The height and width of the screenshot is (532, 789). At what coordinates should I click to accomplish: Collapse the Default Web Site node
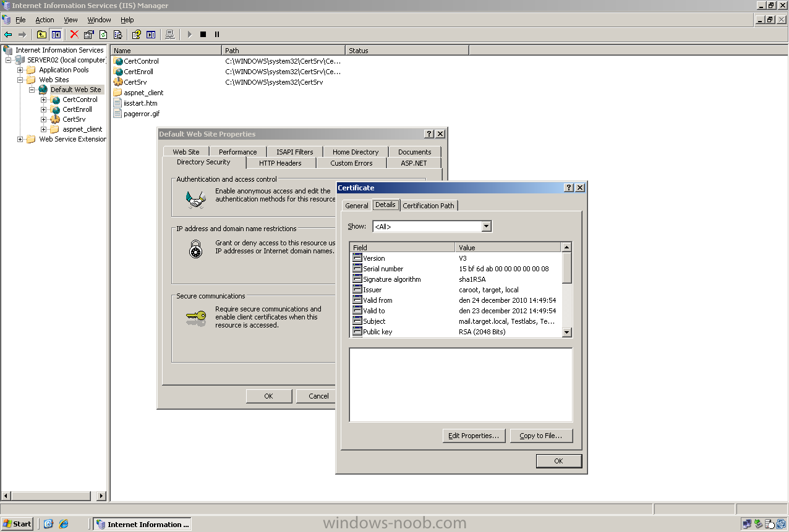point(32,90)
